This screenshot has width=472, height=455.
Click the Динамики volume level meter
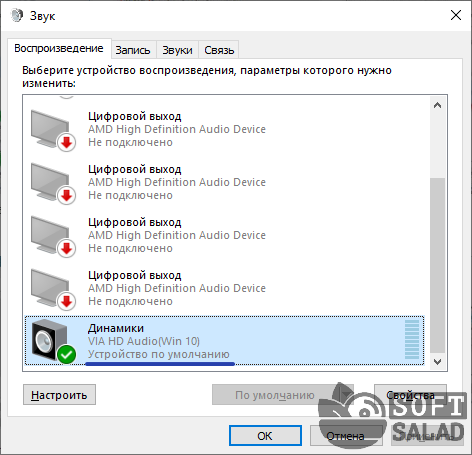tap(412, 339)
